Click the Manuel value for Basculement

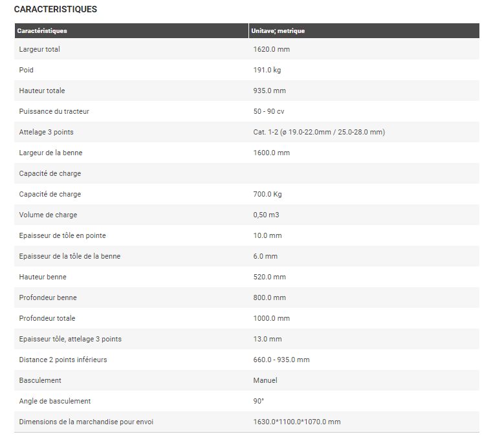coord(265,380)
